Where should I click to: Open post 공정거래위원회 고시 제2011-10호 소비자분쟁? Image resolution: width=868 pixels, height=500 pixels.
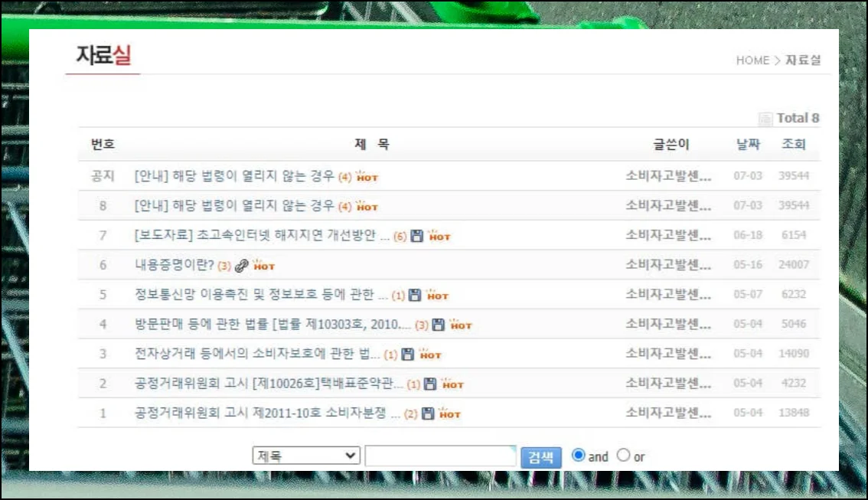(x=267, y=413)
